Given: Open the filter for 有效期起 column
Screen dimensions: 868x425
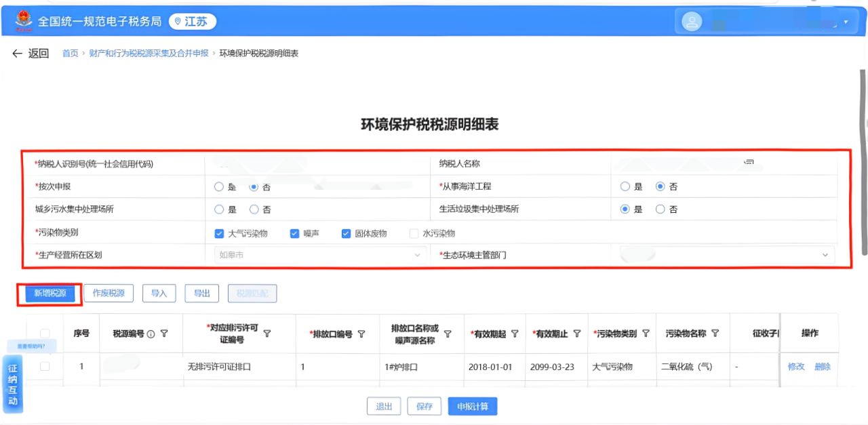Looking at the screenshot, I should click(x=515, y=333).
